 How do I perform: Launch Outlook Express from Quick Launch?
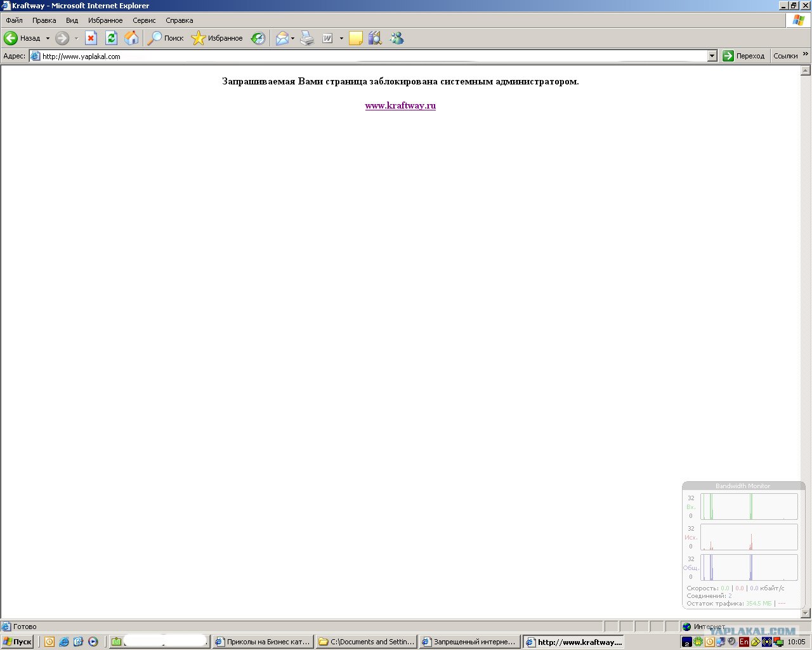click(x=79, y=642)
